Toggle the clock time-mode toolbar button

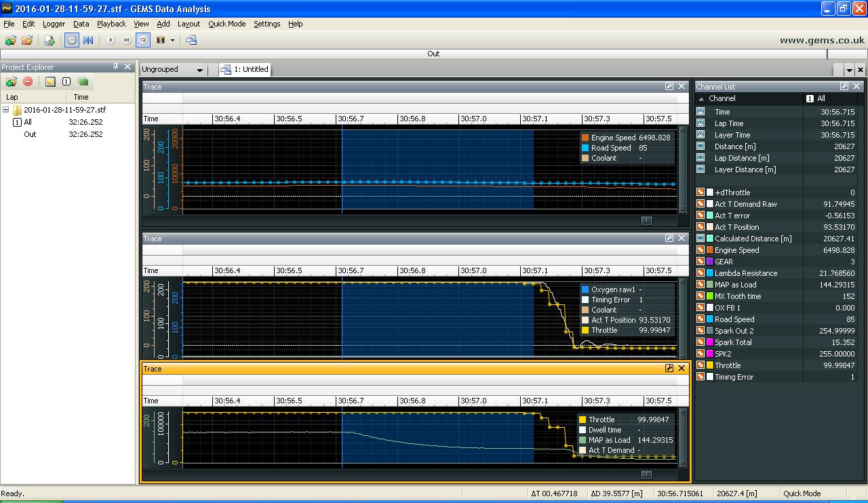72,41
